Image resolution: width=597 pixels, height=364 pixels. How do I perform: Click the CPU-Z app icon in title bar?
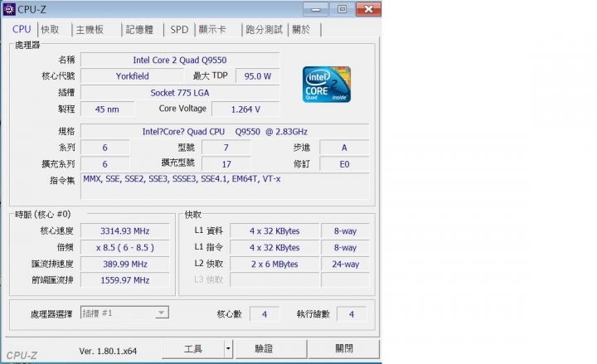(x=9, y=9)
